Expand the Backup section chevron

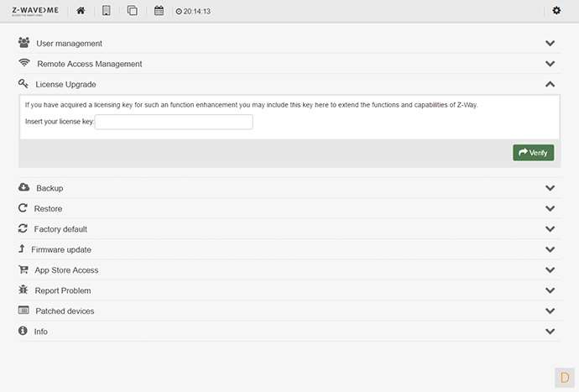click(x=550, y=189)
